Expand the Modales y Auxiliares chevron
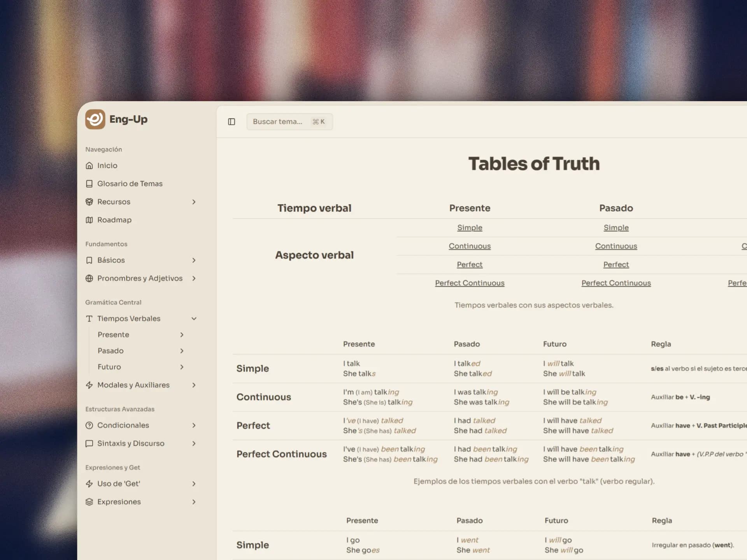Viewport: 747px width, 560px height. [194, 385]
